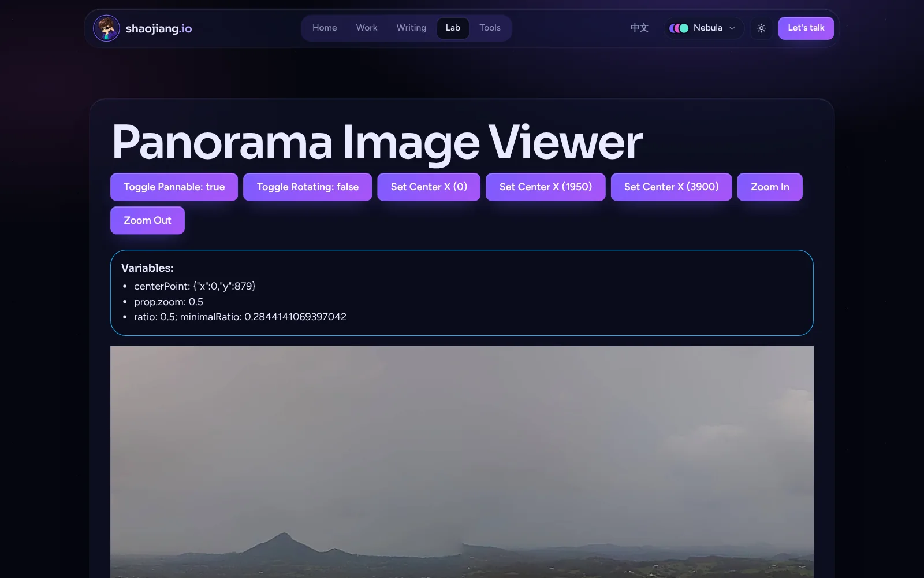Image resolution: width=924 pixels, height=578 pixels.
Task: Switch language to 中文
Action: click(x=639, y=28)
